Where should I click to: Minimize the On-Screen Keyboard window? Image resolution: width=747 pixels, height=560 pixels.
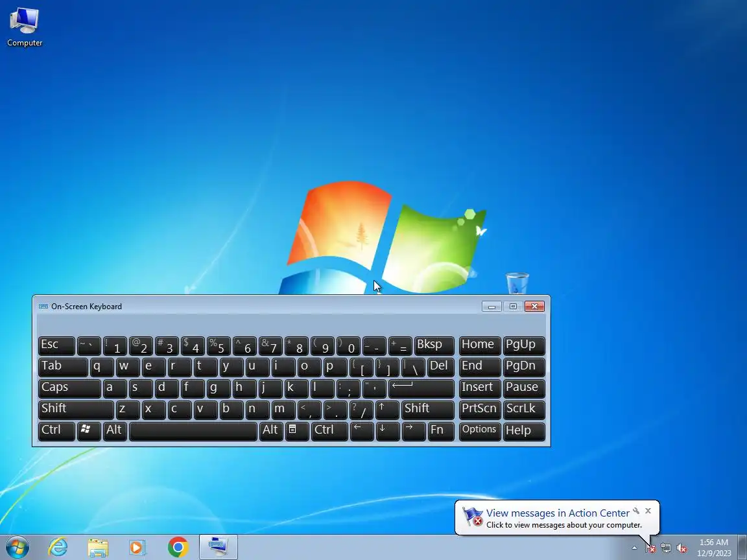pos(492,307)
